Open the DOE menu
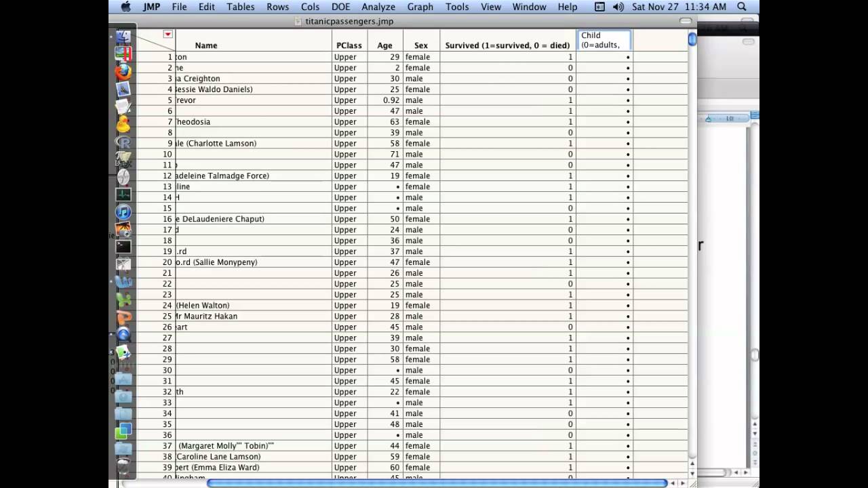This screenshot has height=488, width=868. [x=341, y=7]
